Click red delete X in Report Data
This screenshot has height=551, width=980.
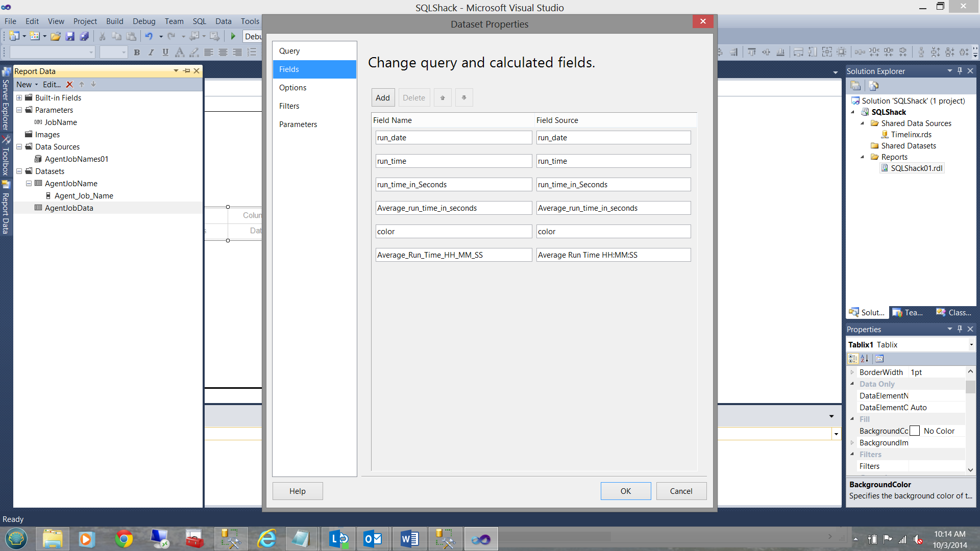pyautogui.click(x=69, y=85)
